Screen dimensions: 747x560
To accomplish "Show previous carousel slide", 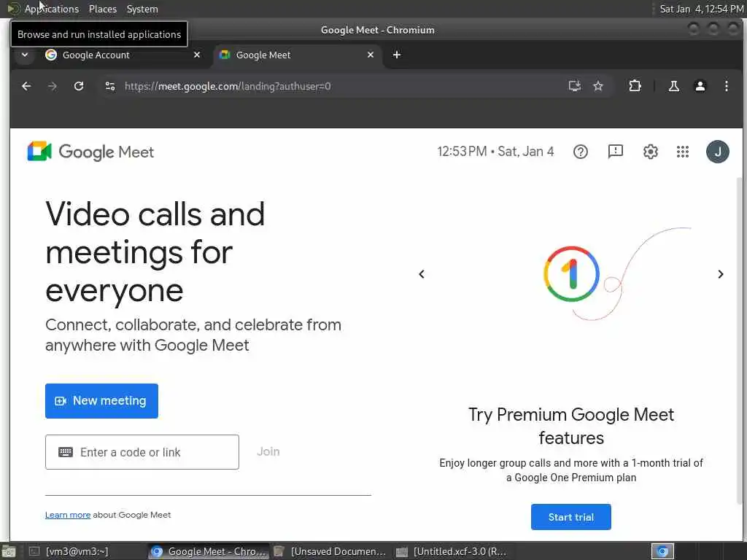I will point(421,274).
